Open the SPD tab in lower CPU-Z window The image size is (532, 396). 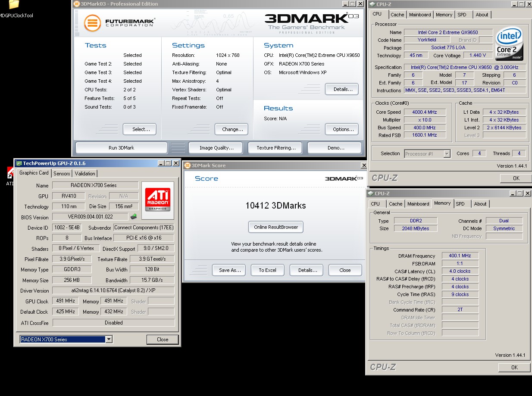pyautogui.click(x=460, y=204)
